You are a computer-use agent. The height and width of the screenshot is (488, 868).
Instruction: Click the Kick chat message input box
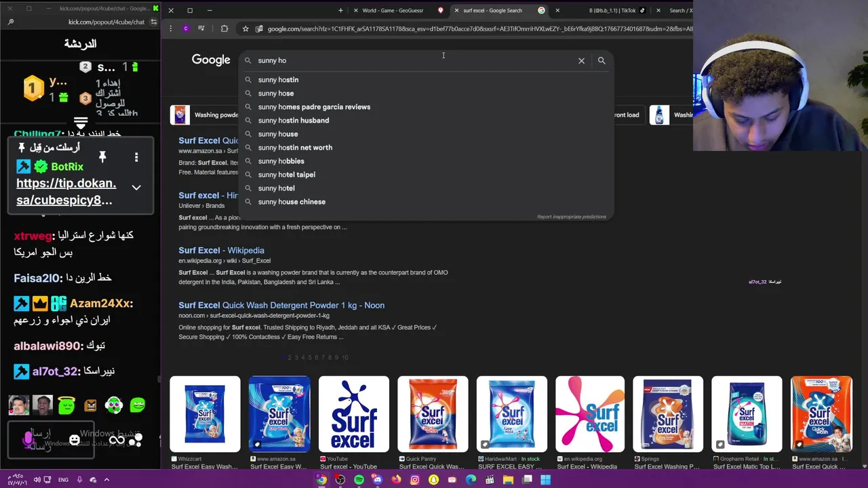click(x=51, y=441)
